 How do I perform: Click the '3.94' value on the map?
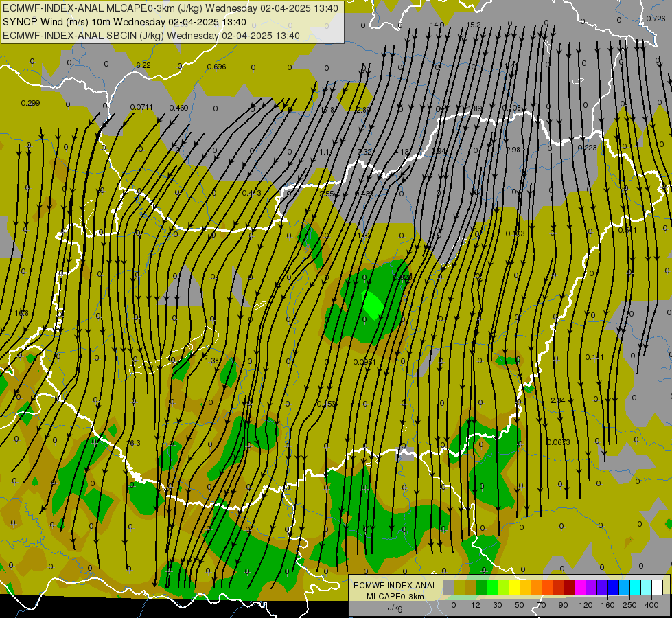pos(439,151)
